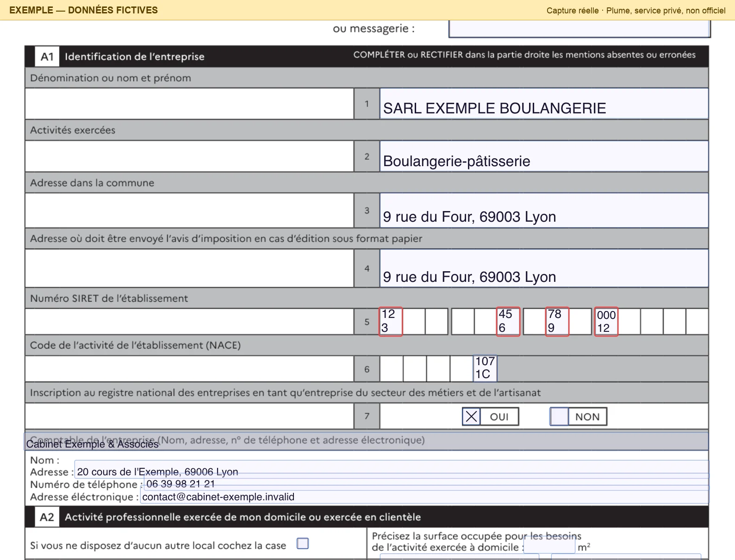
Task: Select the first SIRET box containing 123
Action: [x=391, y=321]
